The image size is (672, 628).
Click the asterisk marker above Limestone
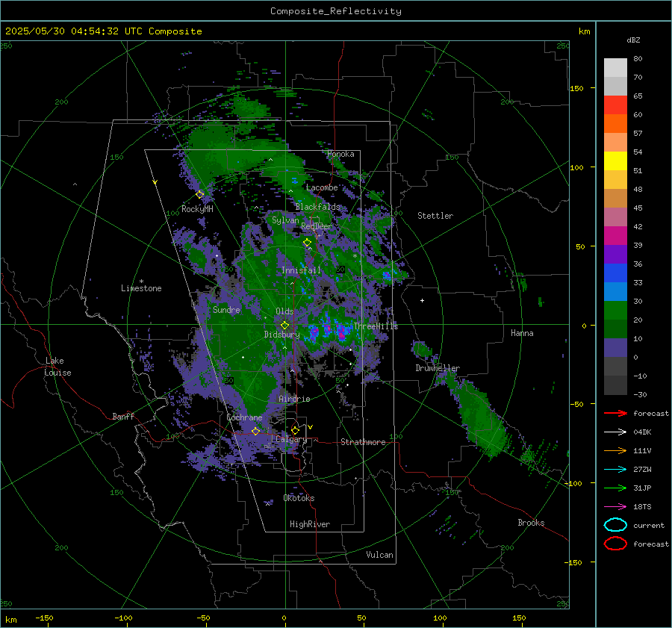click(141, 282)
